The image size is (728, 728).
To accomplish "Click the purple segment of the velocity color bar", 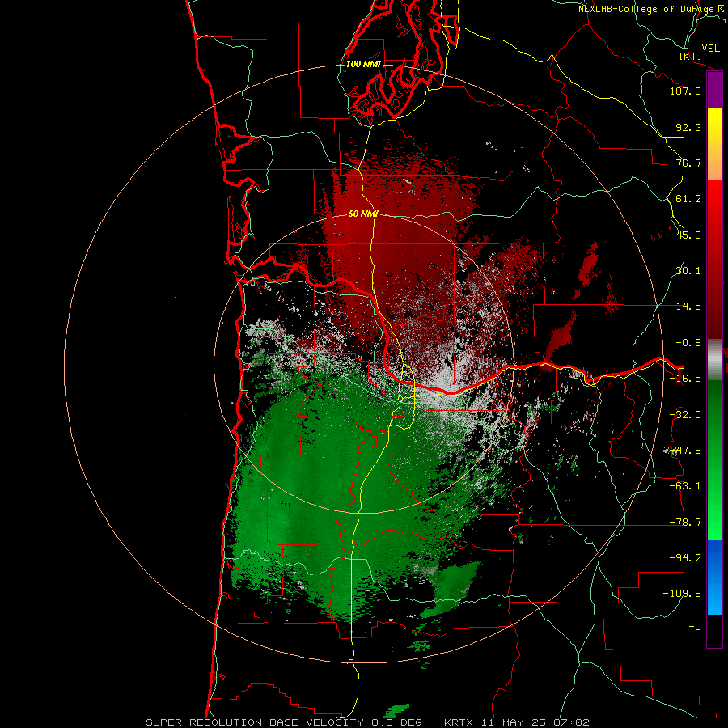I will [714, 91].
